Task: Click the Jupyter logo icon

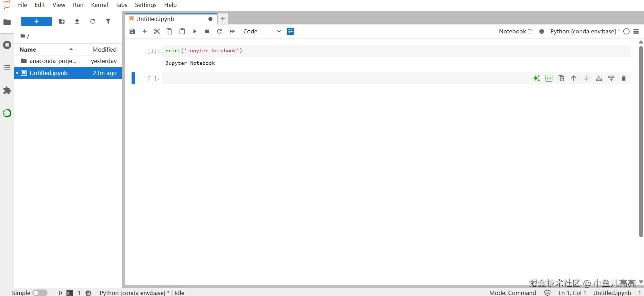Action: [7, 5]
